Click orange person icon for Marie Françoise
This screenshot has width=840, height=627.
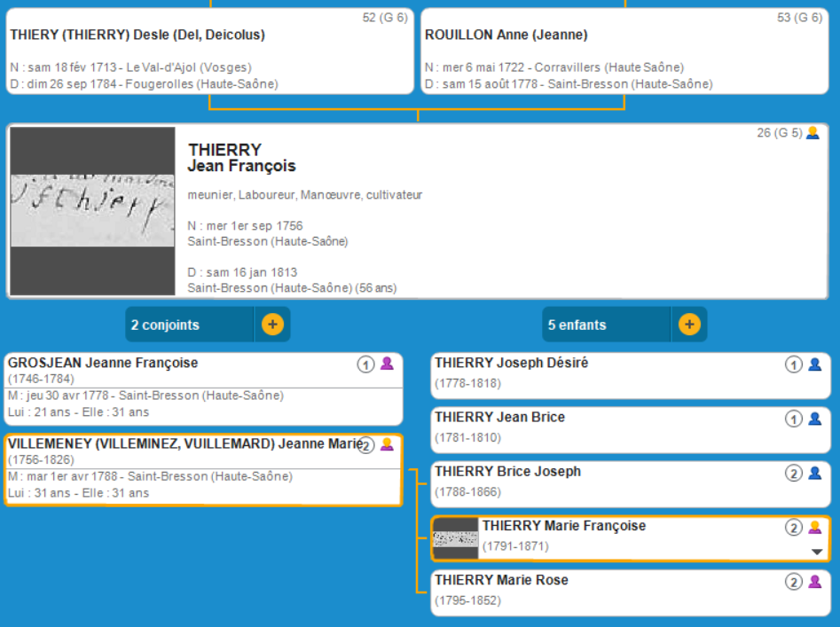pyautogui.click(x=814, y=527)
